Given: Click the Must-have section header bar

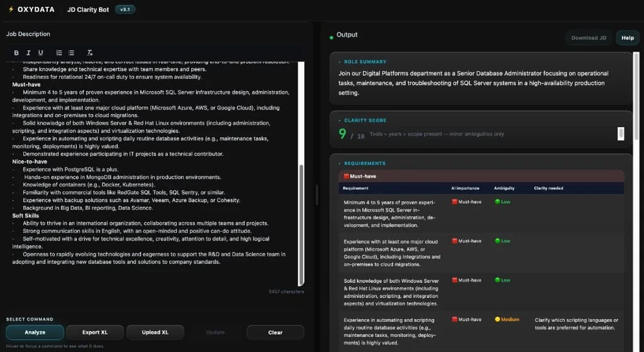Looking at the screenshot, I should [x=481, y=176].
